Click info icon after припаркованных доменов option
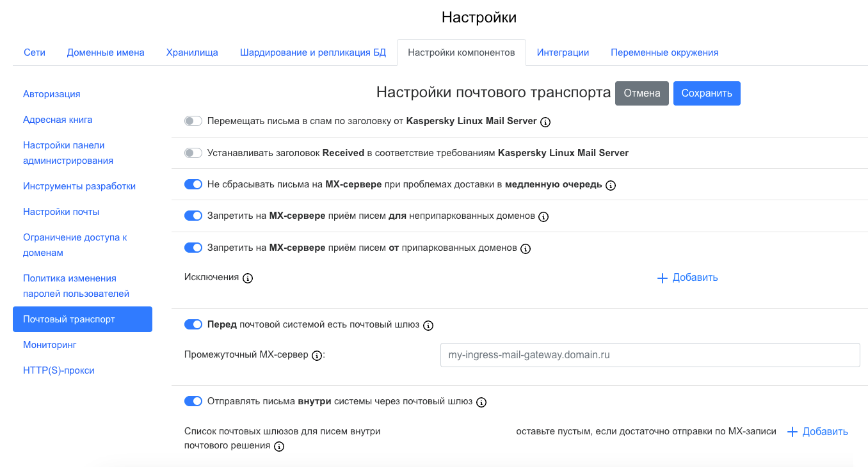This screenshot has height=467, width=868. click(x=526, y=249)
